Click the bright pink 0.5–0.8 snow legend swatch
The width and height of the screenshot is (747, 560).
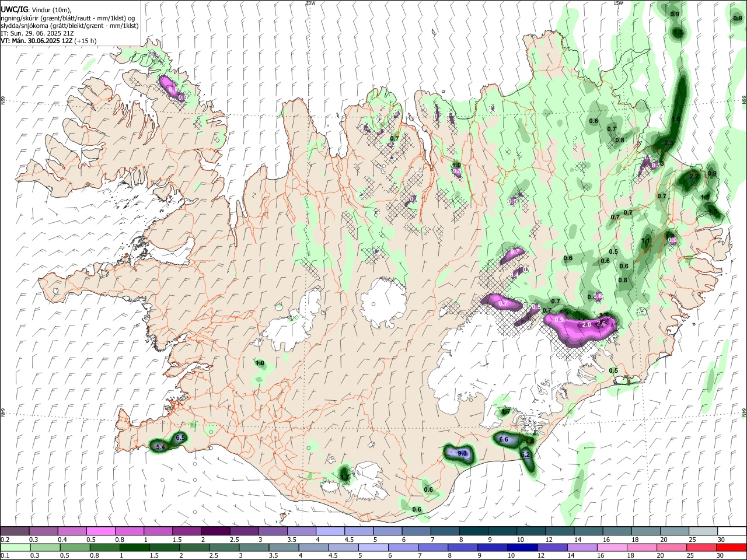(x=101, y=531)
